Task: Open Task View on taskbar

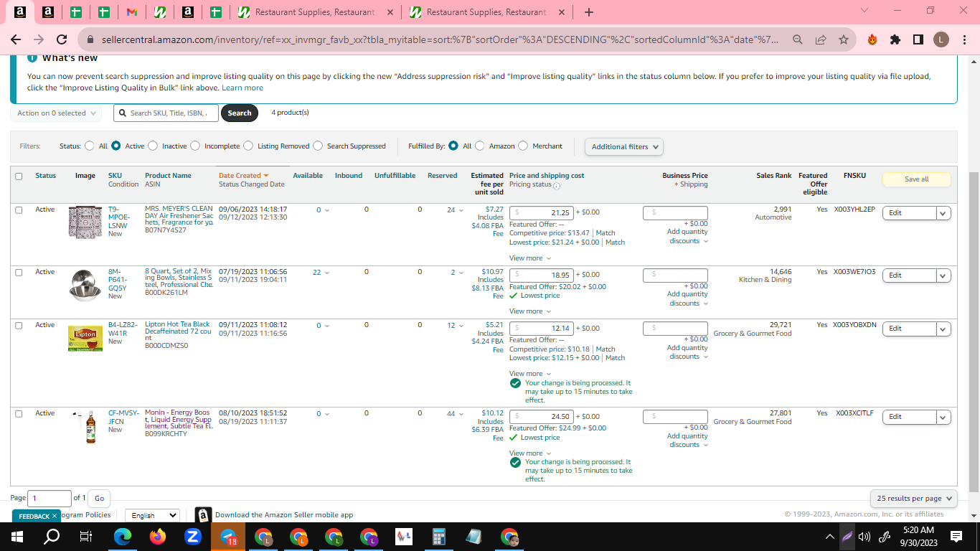Action: (86, 536)
